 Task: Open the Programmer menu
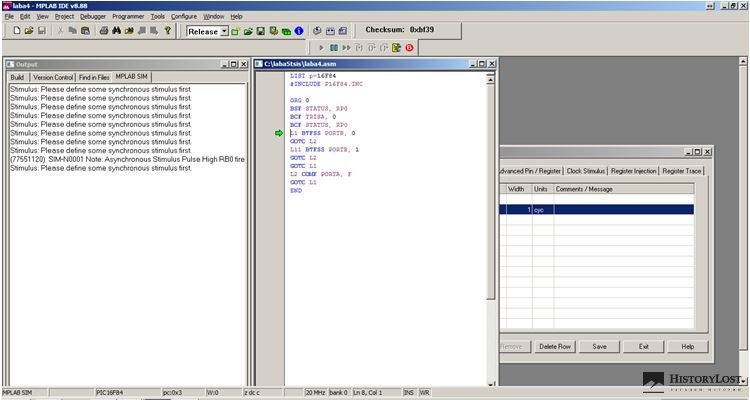pos(128,16)
